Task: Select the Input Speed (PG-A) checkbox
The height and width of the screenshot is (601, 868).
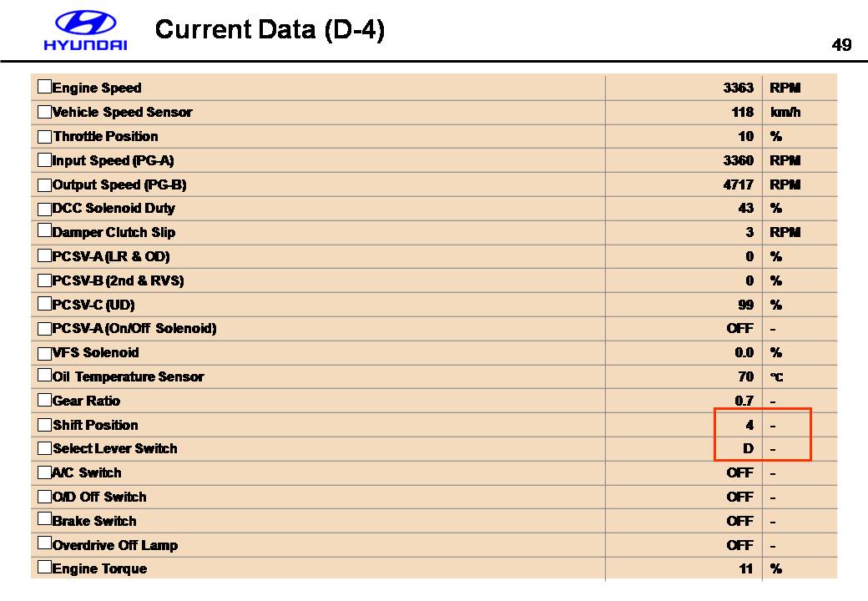Action: pyautogui.click(x=44, y=159)
